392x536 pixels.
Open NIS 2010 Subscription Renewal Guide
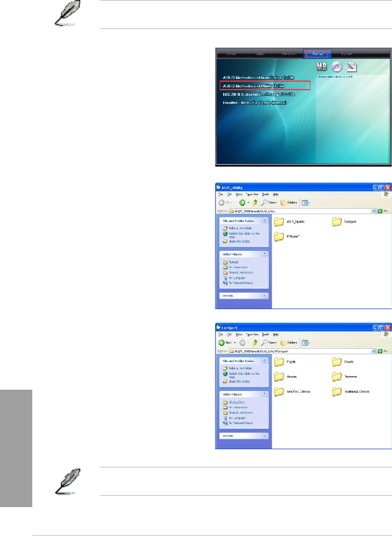click(259, 94)
